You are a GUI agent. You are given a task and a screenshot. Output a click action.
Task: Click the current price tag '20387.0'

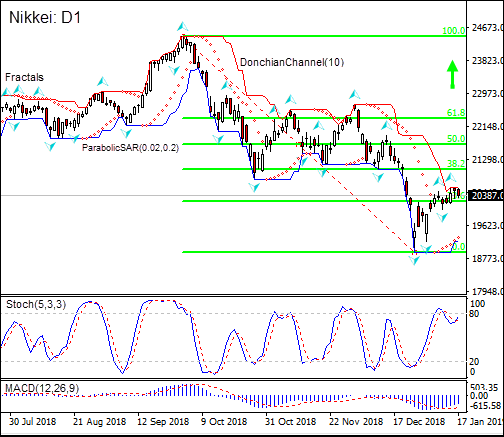coord(486,195)
